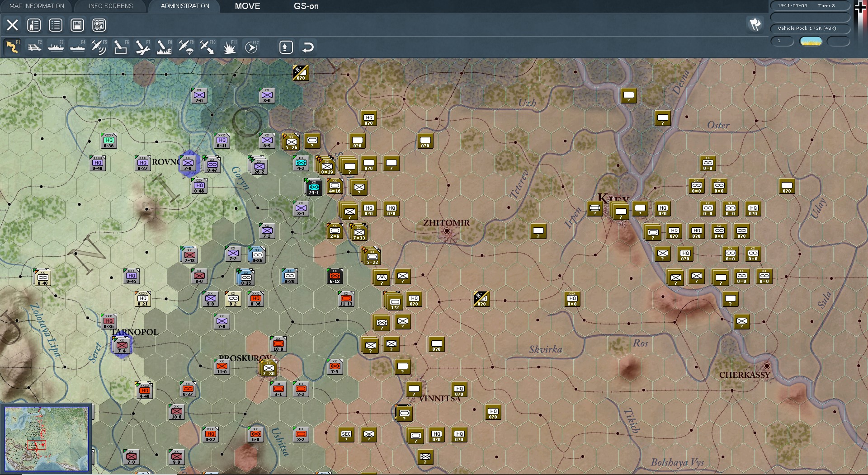Choose F4 amphibious transport mode
868x475 pixels.
pyautogui.click(x=78, y=47)
